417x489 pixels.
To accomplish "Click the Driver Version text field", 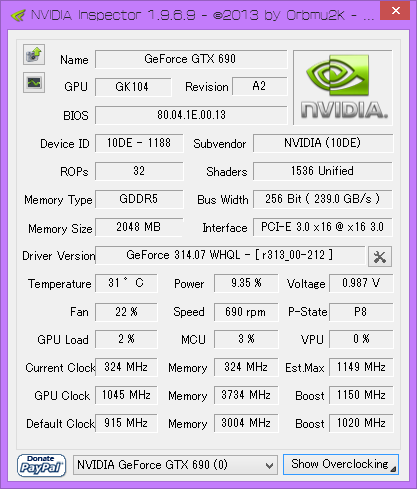I will (230, 255).
